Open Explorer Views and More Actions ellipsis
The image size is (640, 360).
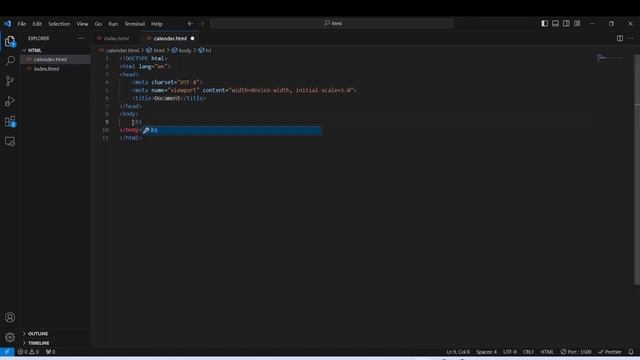pos(80,38)
